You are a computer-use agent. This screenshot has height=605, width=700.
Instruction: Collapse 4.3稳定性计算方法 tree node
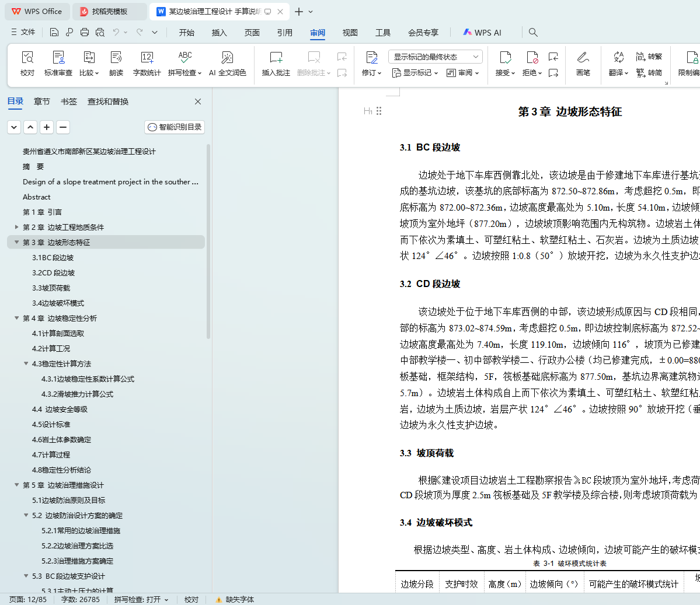click(x=26, y=363)
